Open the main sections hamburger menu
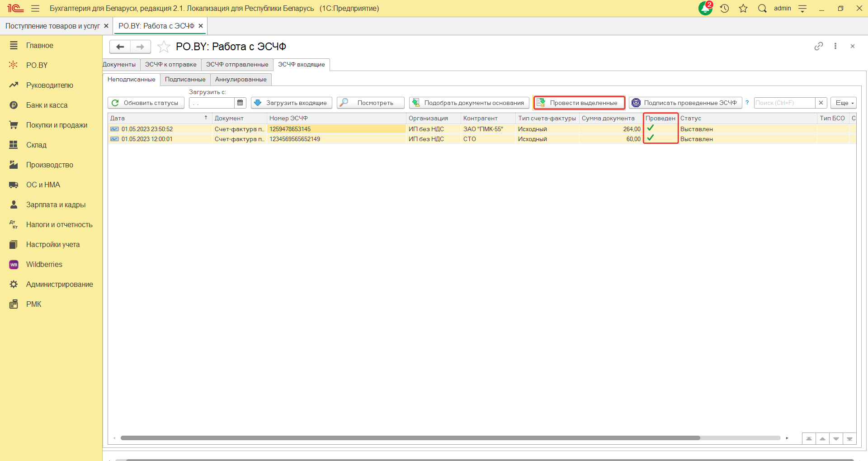This screenshot has height=461, width=868. [35, 9]
